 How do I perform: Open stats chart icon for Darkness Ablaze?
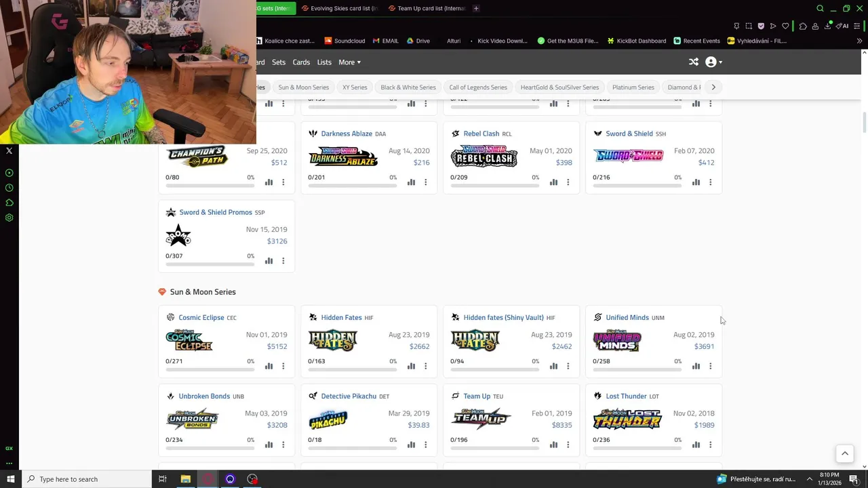coord(412,182)
